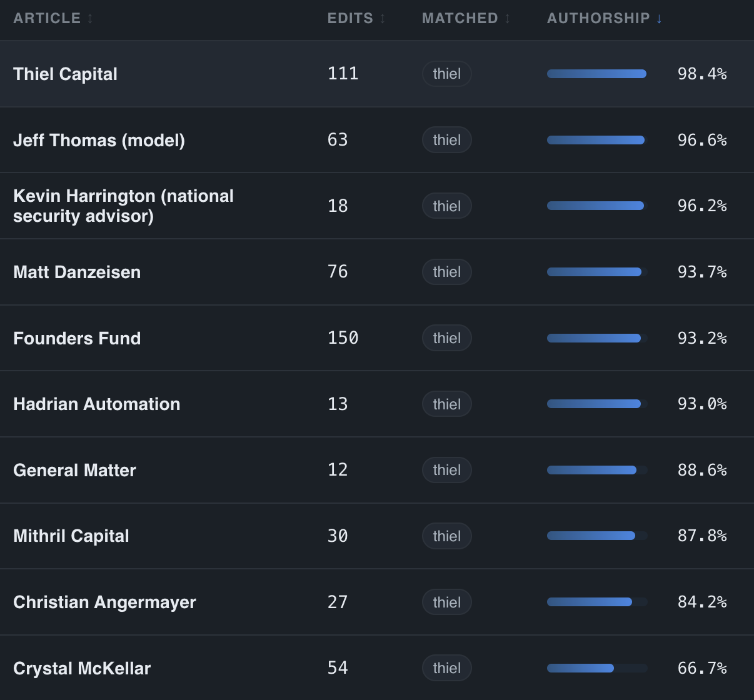754x700 pixels.
Task: Click the edit count 111 for Thiel Capital
Action: 343,74
